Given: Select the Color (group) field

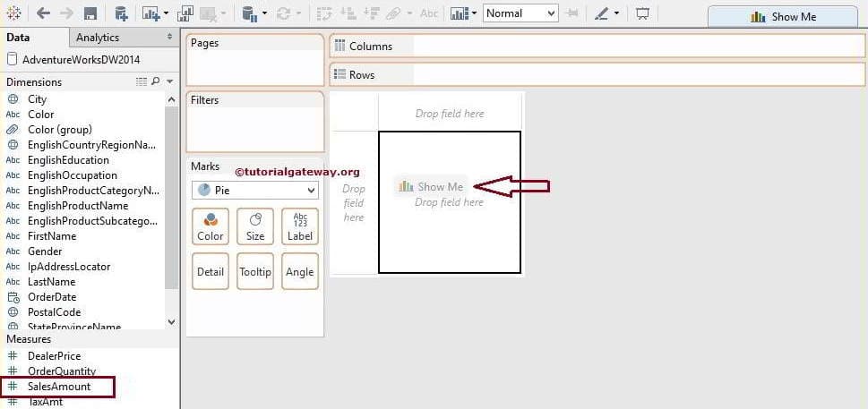Looking at the screenshot, I should click(x=60, y=130).
